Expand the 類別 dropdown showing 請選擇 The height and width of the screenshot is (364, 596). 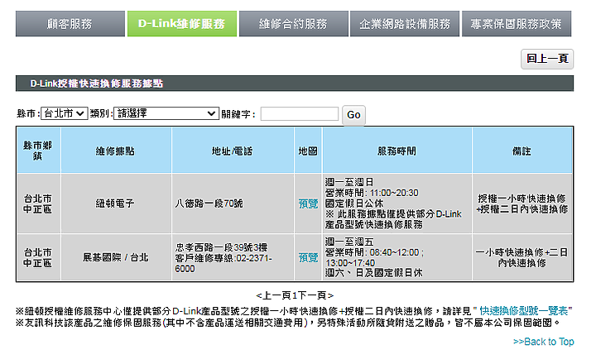point(166,113)
